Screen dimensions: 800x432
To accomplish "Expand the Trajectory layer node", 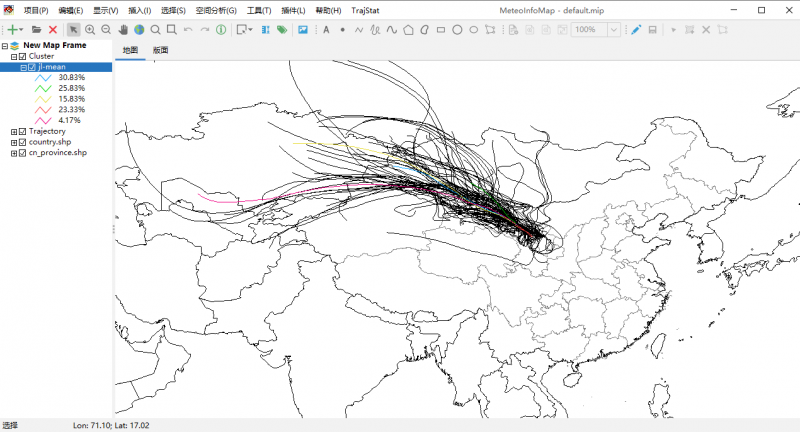I will [13, 131].
